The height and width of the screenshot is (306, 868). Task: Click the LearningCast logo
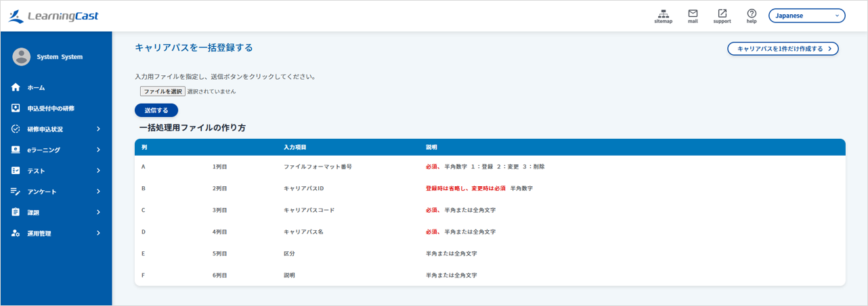(x=53, y=16)
